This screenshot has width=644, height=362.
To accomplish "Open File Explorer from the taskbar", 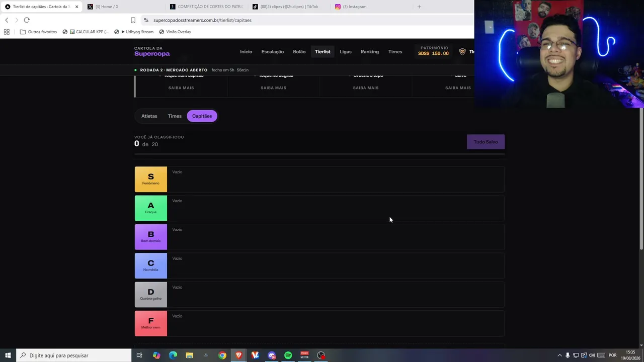I will click(x=189, y=355).
